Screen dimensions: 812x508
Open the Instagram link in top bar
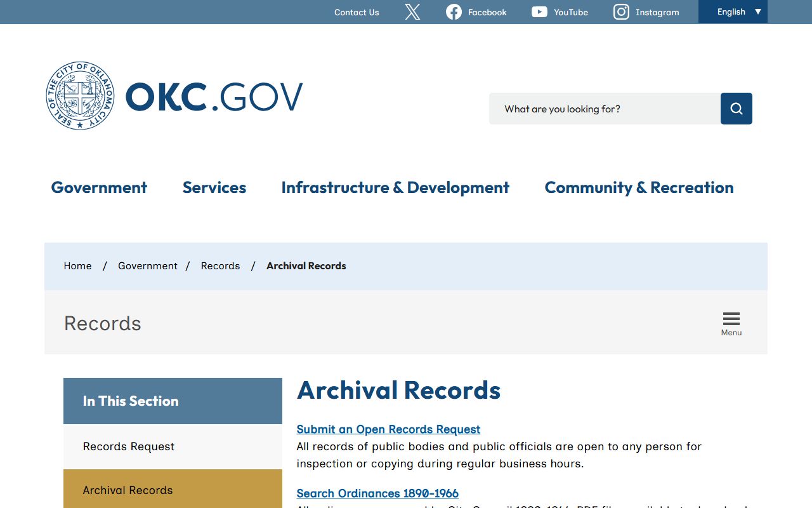coord(646,12)
